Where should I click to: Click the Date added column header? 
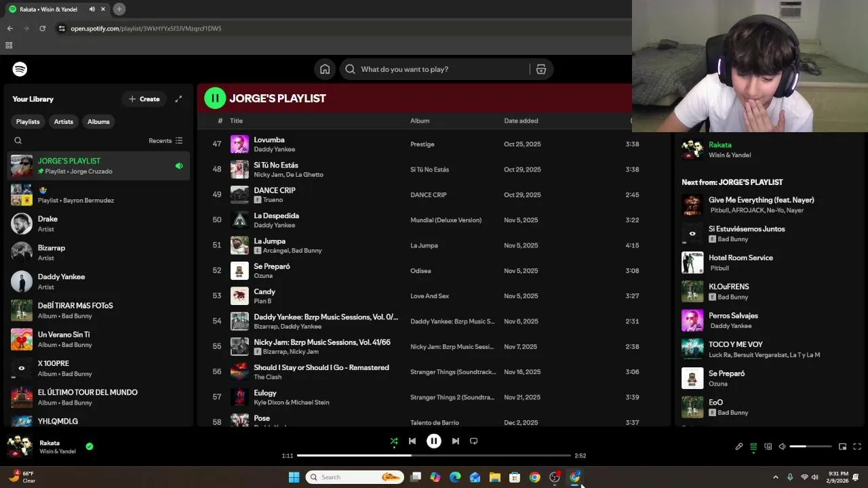pyautogui.click(x=521, y=121)
